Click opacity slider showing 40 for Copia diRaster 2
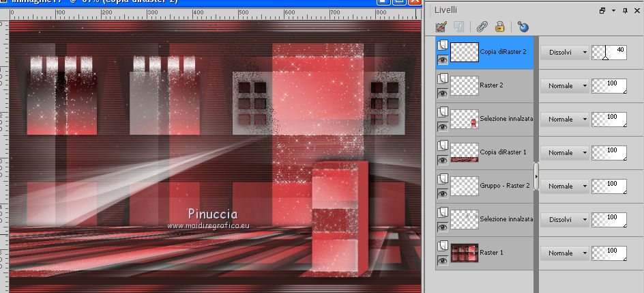 (609, 53)
